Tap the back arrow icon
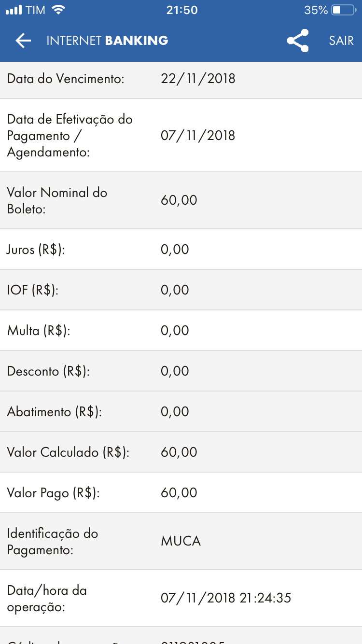Image resolution: width=362 pixels, height=644 pixels. pos(23,41)
